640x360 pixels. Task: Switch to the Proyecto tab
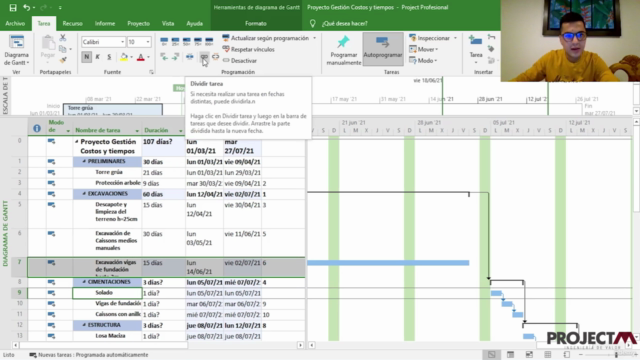pyautogui.click(x=138, y=24)
